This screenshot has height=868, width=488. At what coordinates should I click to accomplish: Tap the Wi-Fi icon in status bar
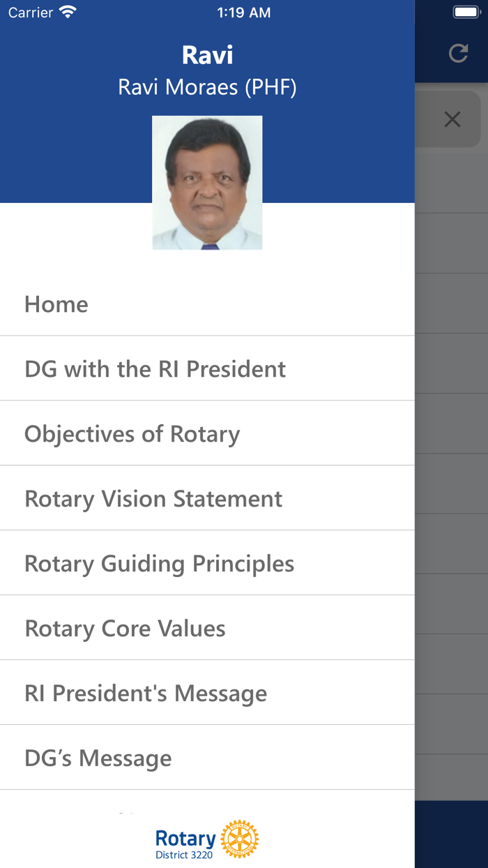(68, 12)
